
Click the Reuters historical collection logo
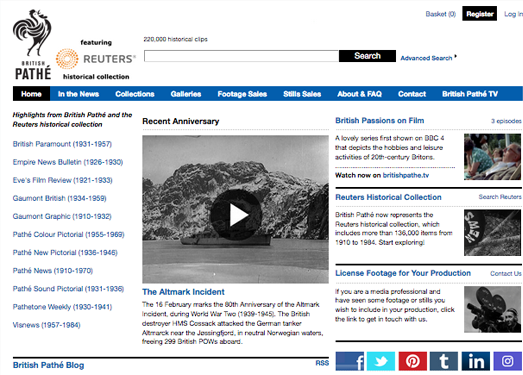pyautogui.click(x=96, y=59)
